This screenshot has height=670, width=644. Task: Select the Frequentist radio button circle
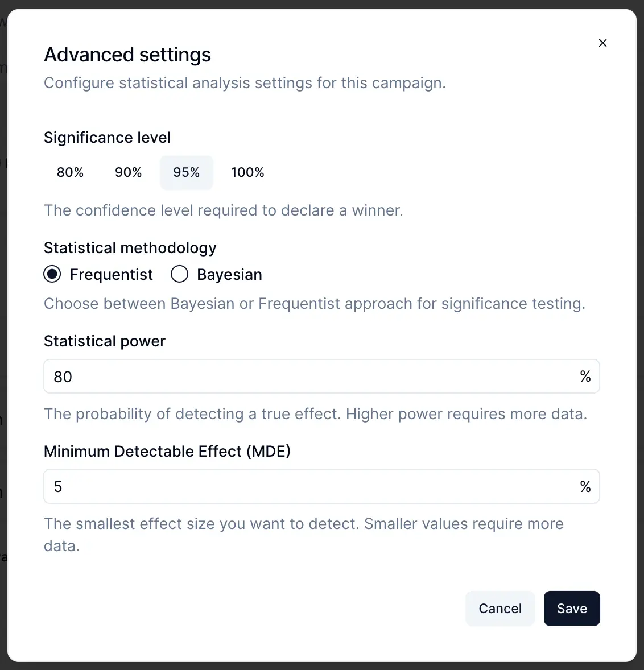(x=52, y=275)
